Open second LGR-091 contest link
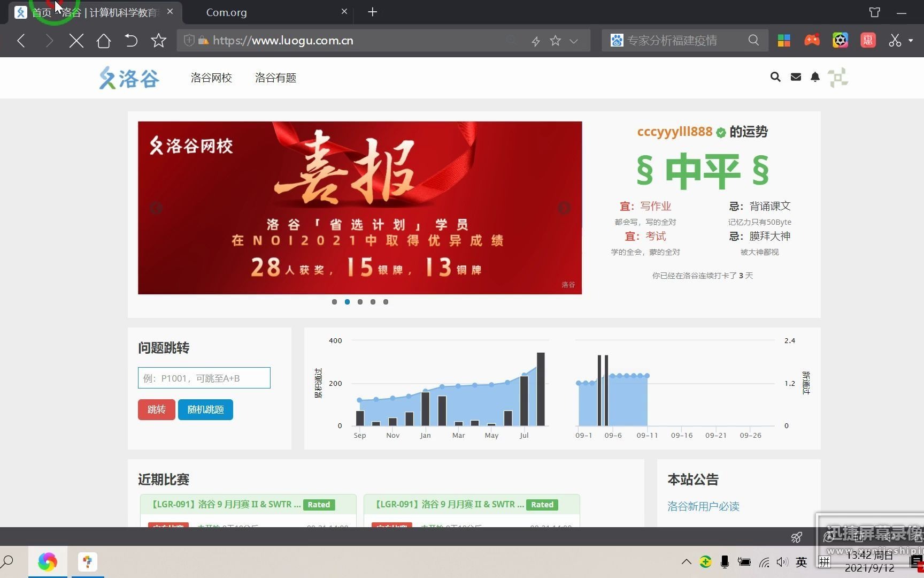The width and height of the screenshot is (924, 578). [x=449, y=504]
